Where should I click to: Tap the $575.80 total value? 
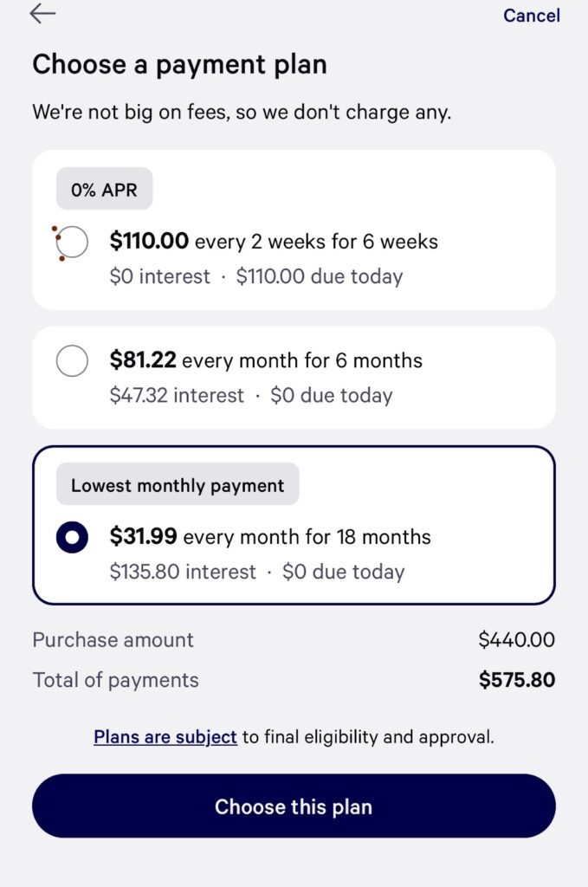tap(517, 680)
